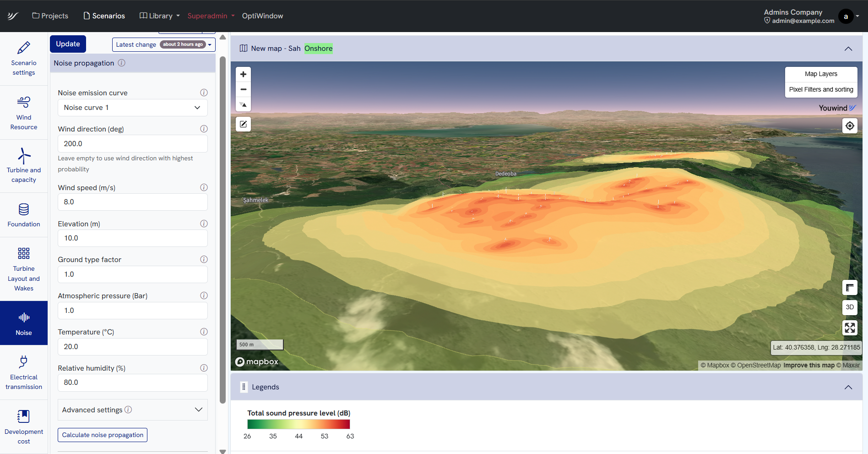
Task: Click the Calculate noise propagation button
Action: pos(102,435)
